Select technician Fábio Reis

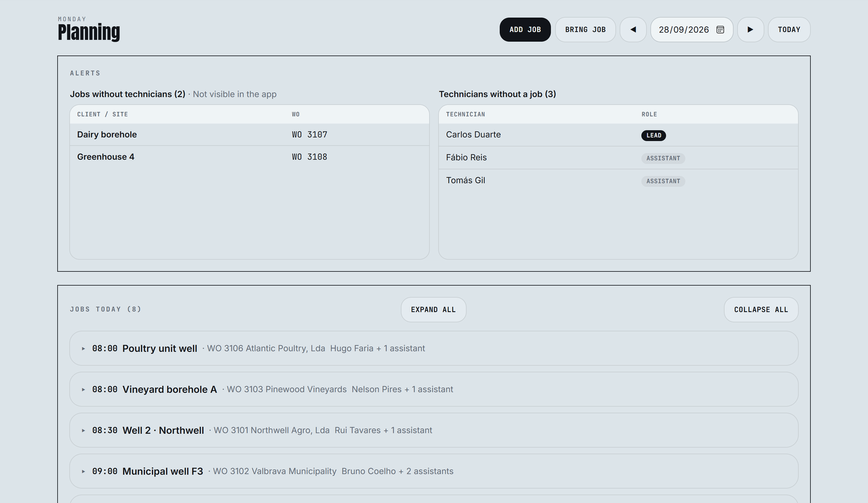[x=467, y=157]
